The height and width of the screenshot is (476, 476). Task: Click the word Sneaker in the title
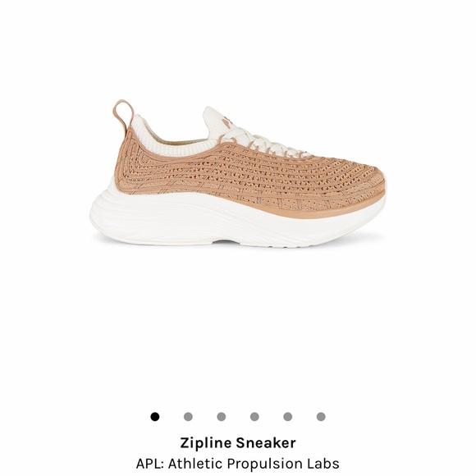coord(266,443)
